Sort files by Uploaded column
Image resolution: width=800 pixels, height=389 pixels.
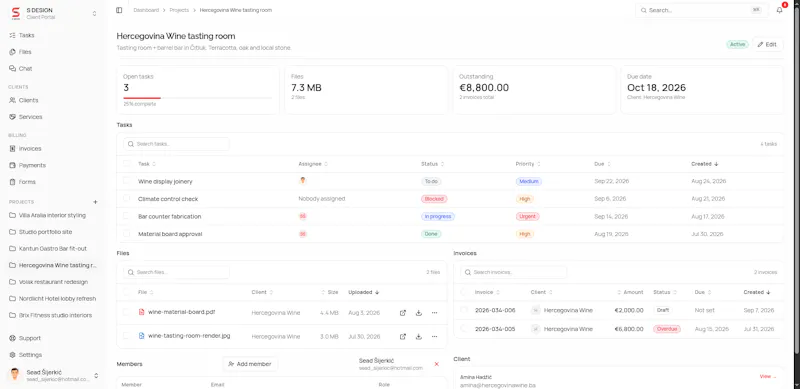coord(364,293)
